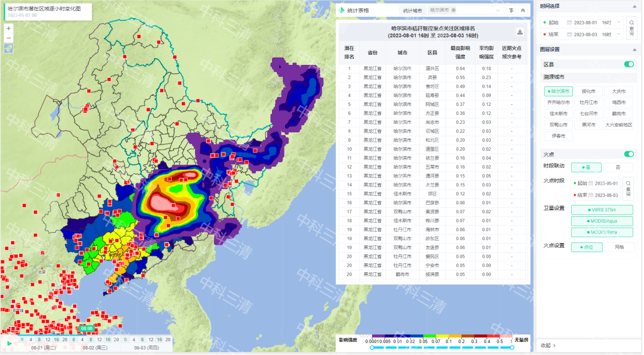Toggle the MODIS/Aqua satellite option
Viewport: 644px width, 355px height.
point(602,221)
